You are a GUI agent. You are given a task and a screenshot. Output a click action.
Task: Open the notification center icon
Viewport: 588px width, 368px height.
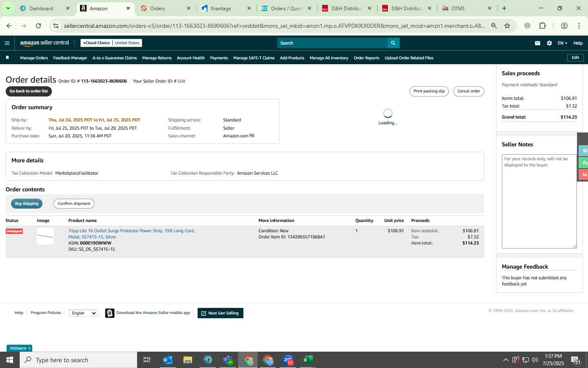point(576,360)
